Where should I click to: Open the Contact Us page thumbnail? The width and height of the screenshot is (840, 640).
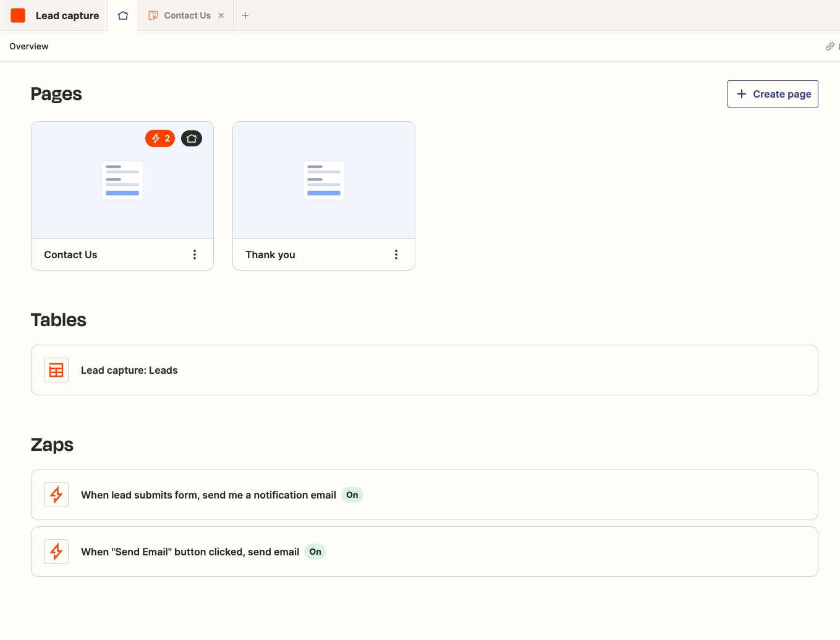122,180
